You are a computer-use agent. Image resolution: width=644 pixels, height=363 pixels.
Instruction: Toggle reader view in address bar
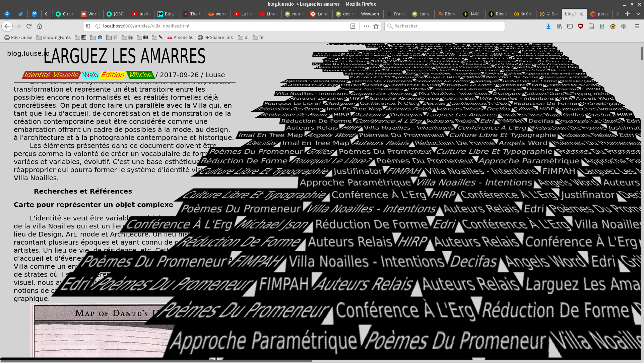coord(353,26)
